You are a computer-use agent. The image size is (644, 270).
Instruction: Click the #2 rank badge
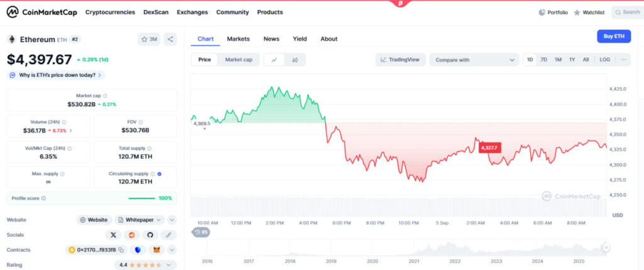[x=75, y=40]
